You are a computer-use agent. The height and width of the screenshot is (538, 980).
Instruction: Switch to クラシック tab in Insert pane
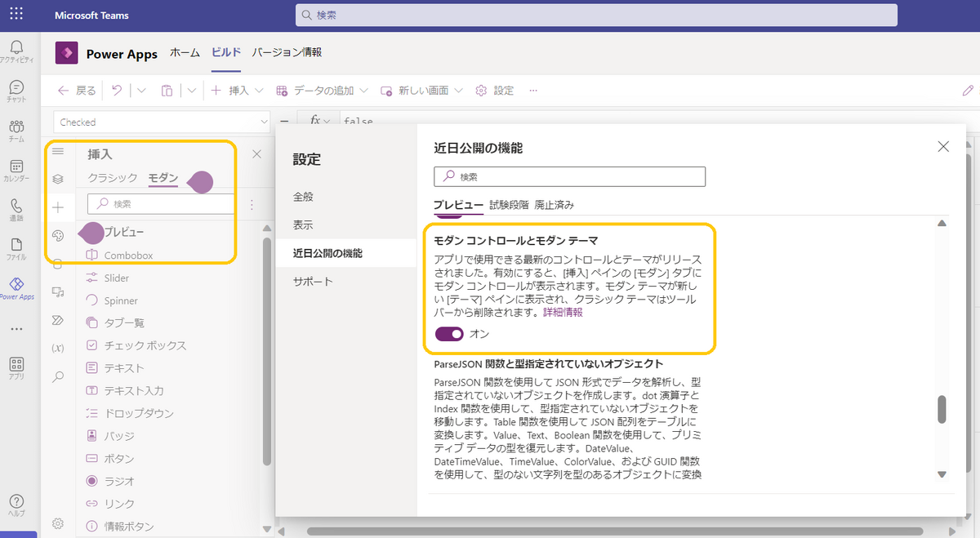(113, 178)
